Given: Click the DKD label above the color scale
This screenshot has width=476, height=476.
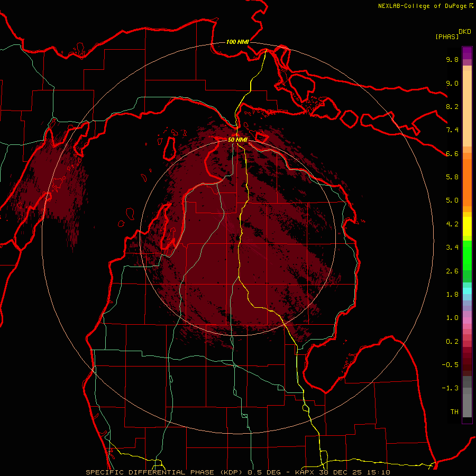Looking at the screenshot, I should pyautogui.click(x=465, y=32).
